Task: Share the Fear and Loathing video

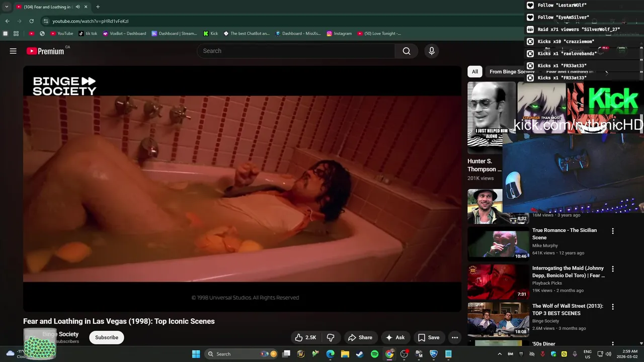Action: click(360, 337)
